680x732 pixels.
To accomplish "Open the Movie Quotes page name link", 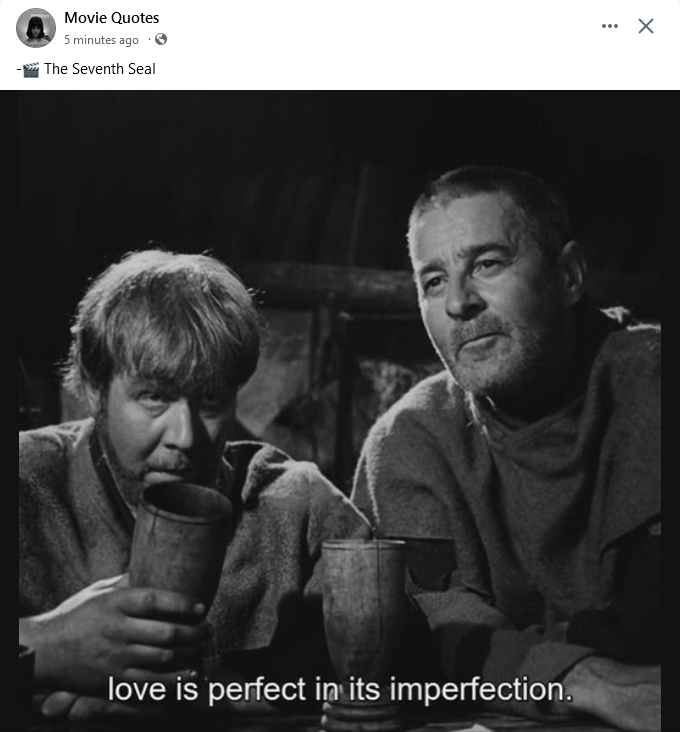I will [112, 18].
